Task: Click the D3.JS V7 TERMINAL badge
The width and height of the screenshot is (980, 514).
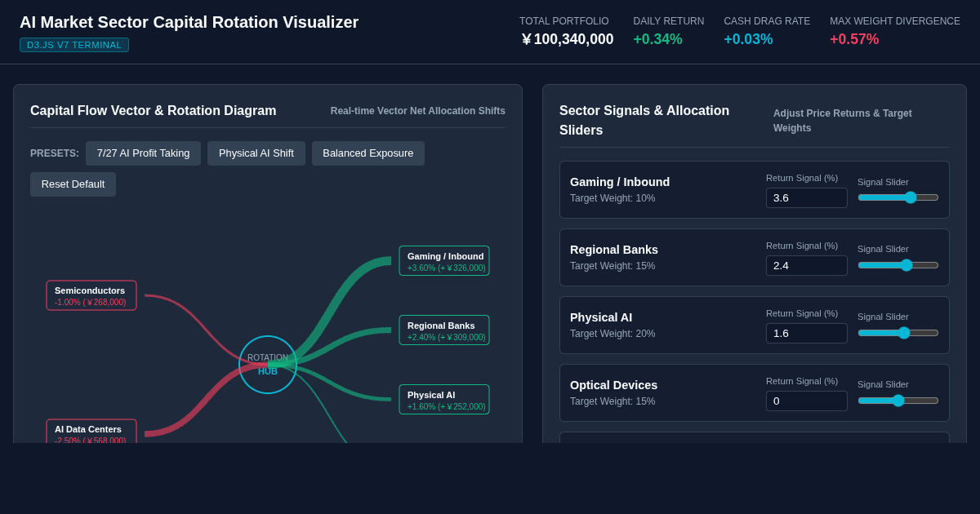Action: tap(74, 45)
